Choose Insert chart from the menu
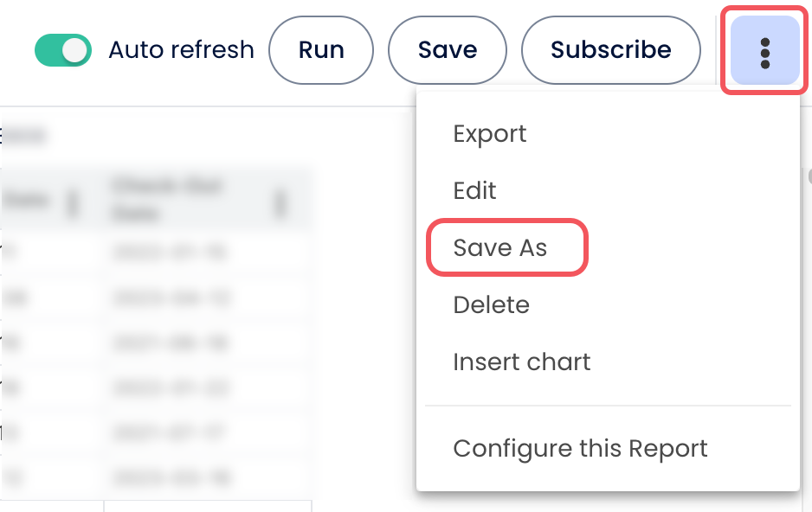Screen dimensions: 812x512 click(522, 362)
